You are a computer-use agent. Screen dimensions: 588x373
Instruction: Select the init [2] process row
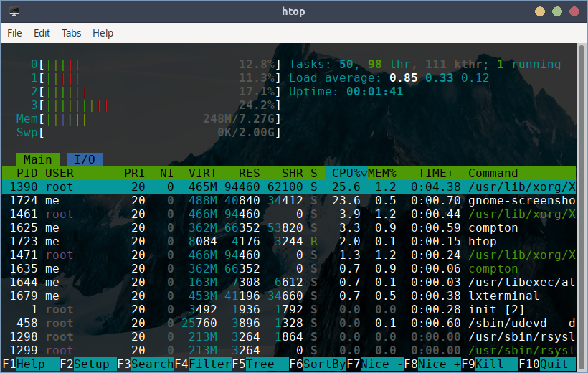click(289, 310)
